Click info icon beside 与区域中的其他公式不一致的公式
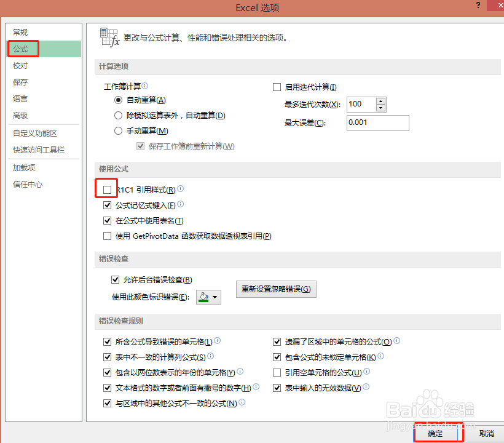This screenshot has height=443, width=504. click(x=242, y=402)
